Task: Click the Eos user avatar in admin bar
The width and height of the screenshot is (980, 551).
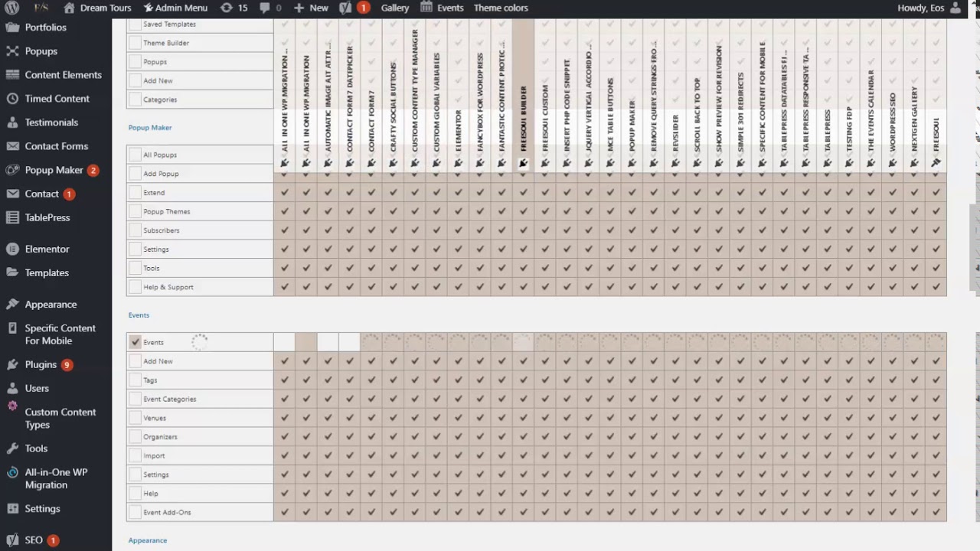Action: click(x=955, y=8)
